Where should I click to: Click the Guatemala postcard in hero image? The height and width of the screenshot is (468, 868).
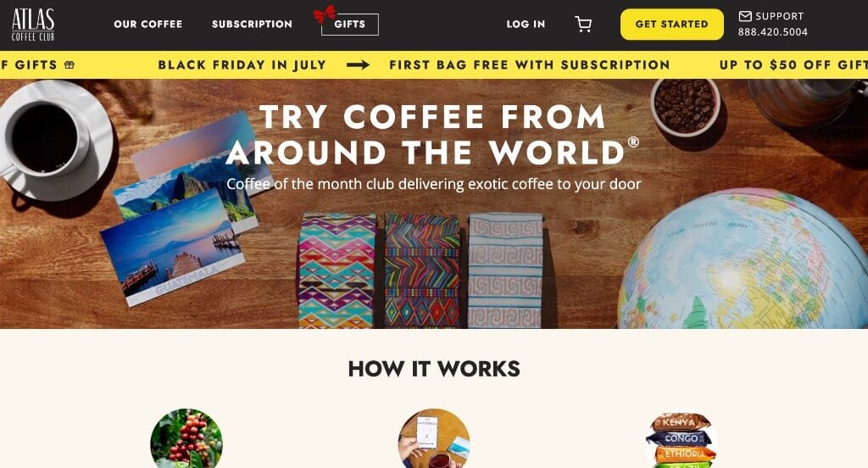(173, 248)
